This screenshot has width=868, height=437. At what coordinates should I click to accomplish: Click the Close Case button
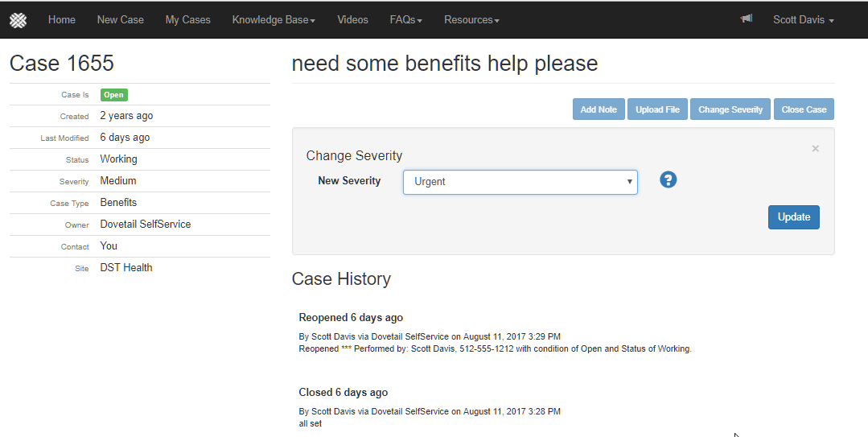(804, 109)
